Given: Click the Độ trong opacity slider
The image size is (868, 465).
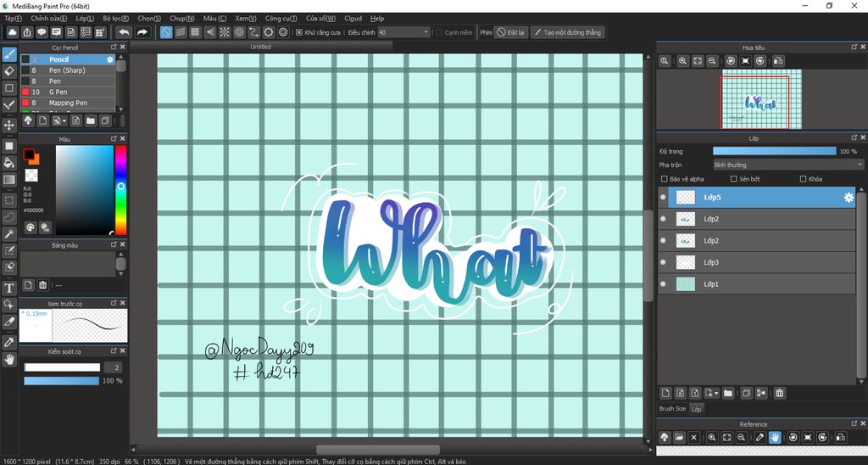Looking at the screenshot, I should pyautogui.click(x=775, y=151).
